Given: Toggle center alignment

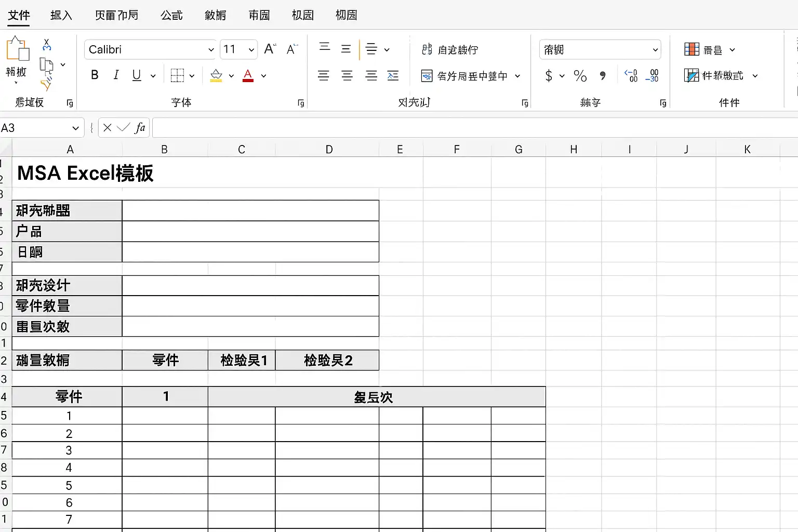Looking at the screenshot, I should (347, 76).
